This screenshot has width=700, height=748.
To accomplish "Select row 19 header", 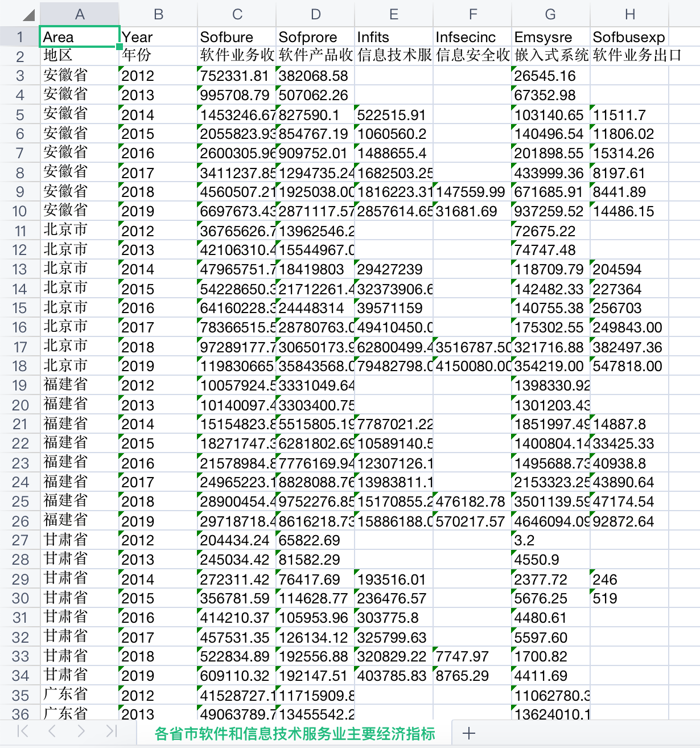I will (x=20, y=385).
